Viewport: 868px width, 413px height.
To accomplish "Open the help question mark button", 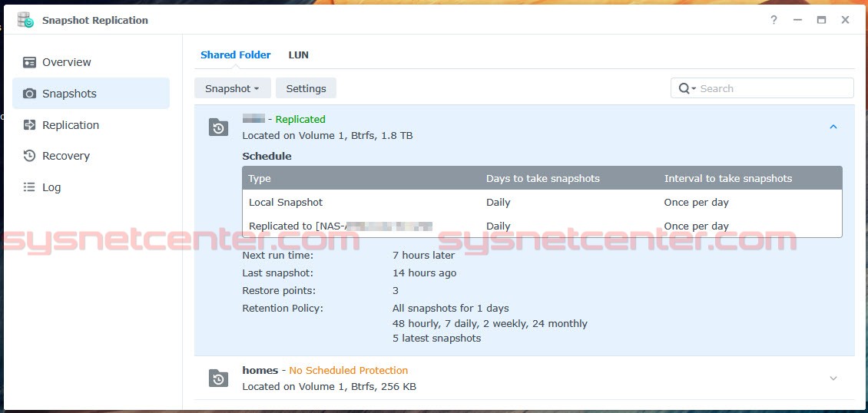I will pos(774,20).
